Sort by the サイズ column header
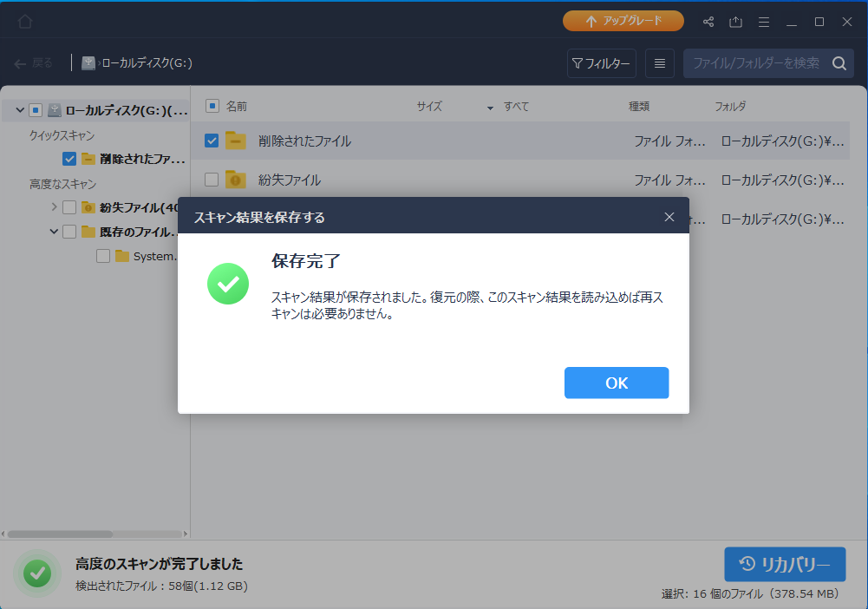This screenshot has width=868, height=609. click(428, 107)
